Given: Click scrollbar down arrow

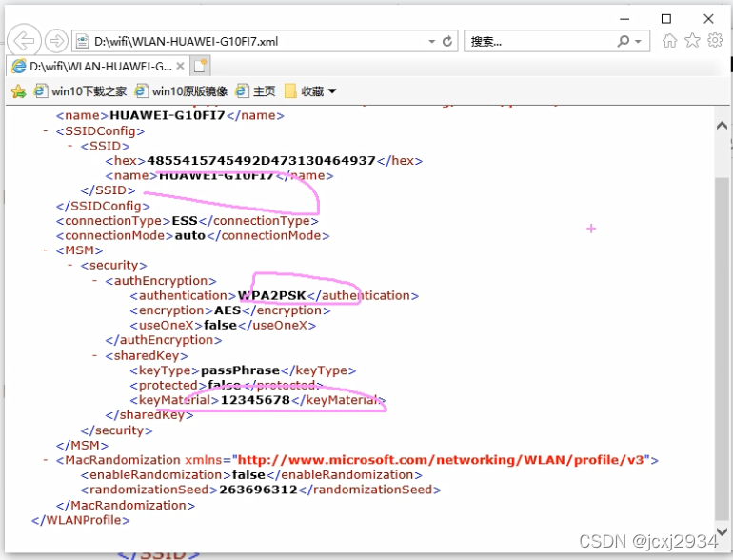Looking at the screenshot, I should pyautogui.click(x=722, y=531).
